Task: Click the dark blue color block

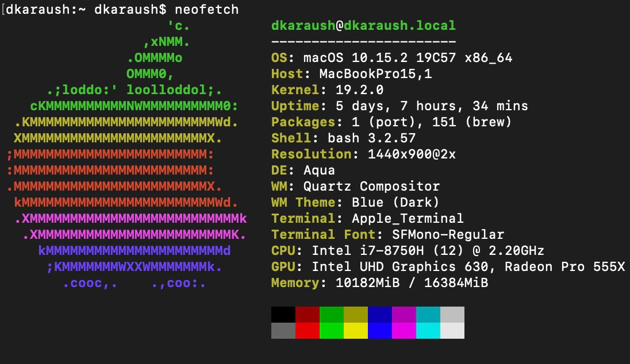Action: (380, 315)
